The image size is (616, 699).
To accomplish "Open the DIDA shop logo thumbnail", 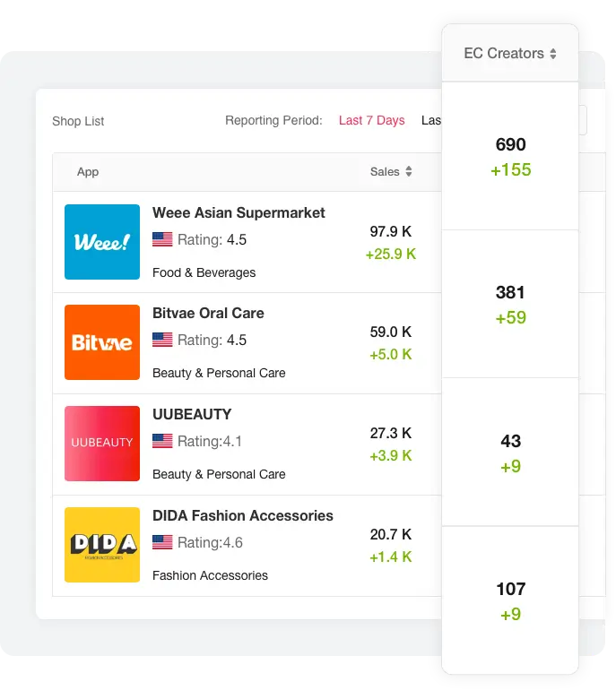I will [x=102, y=545].
